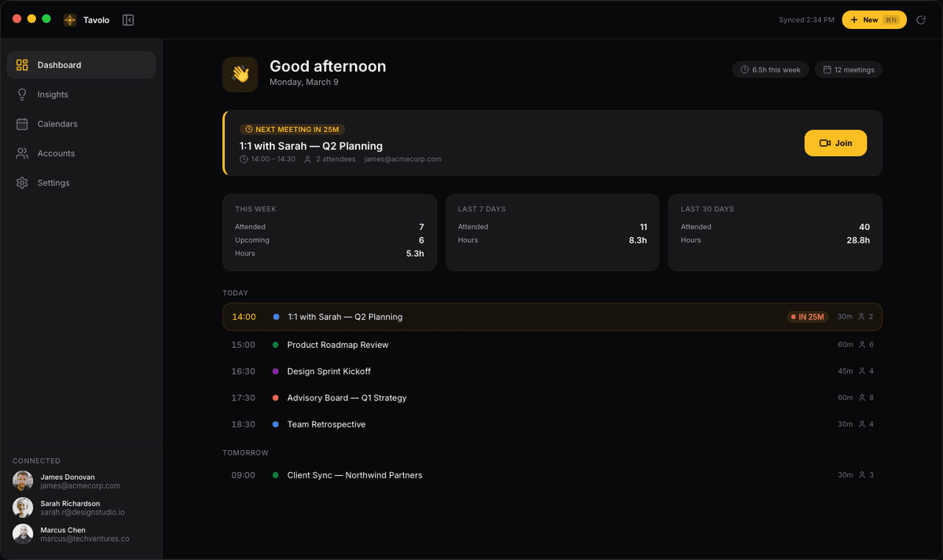Collapse the TODAY section header
This screenshot has width=943, height=560.
click(x=236, y=292)
